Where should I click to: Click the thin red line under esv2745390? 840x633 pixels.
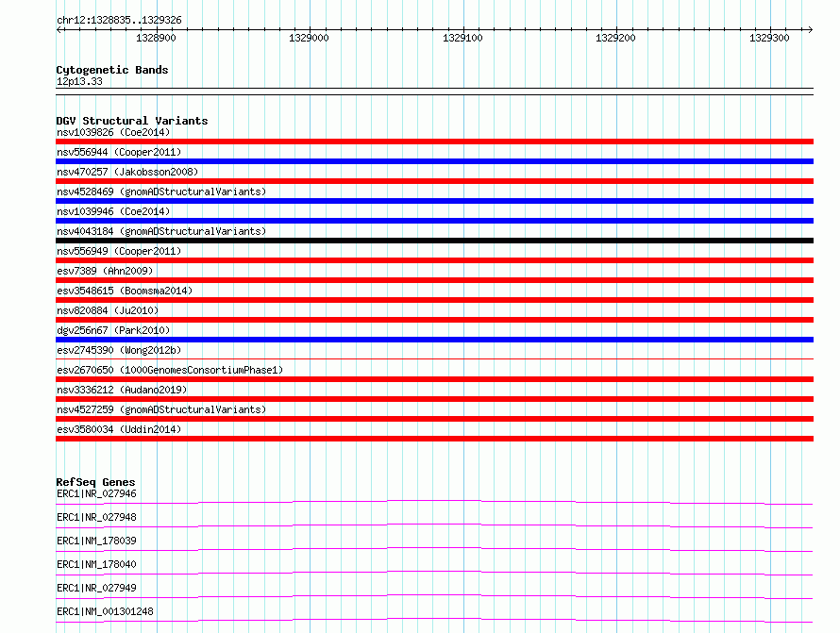(x=434, y=358)
